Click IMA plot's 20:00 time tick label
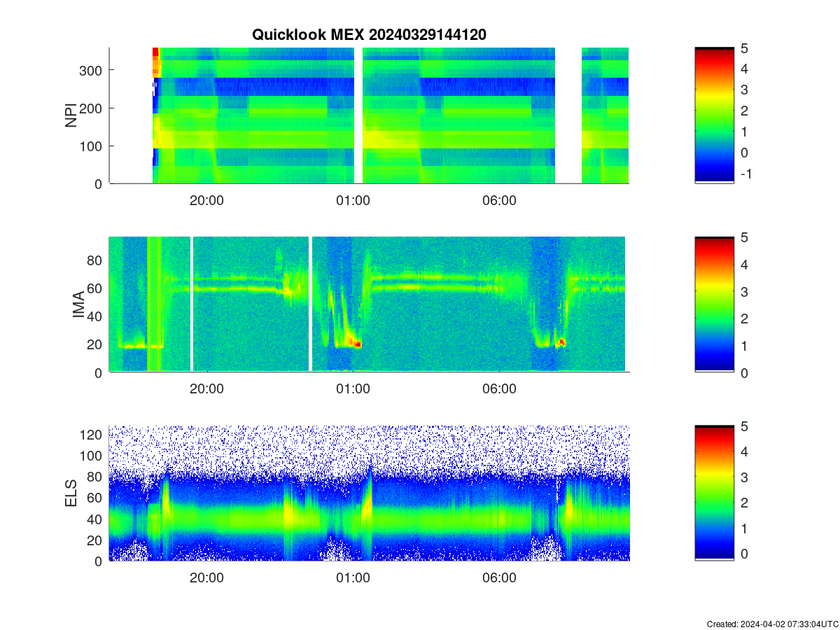The image size is (840, 630). pyautogui.click(x=206, y=389)
